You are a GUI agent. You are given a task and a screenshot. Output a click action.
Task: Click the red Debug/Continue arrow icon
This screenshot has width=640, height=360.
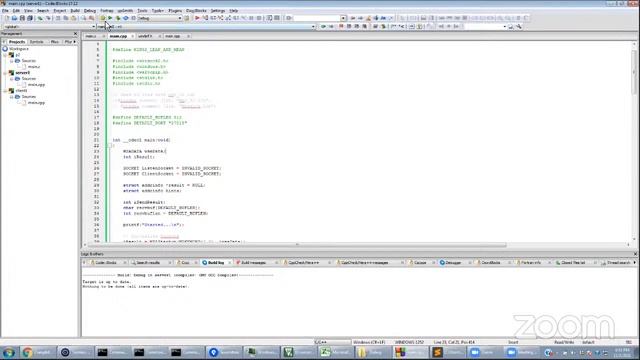(x=197, y=18)
